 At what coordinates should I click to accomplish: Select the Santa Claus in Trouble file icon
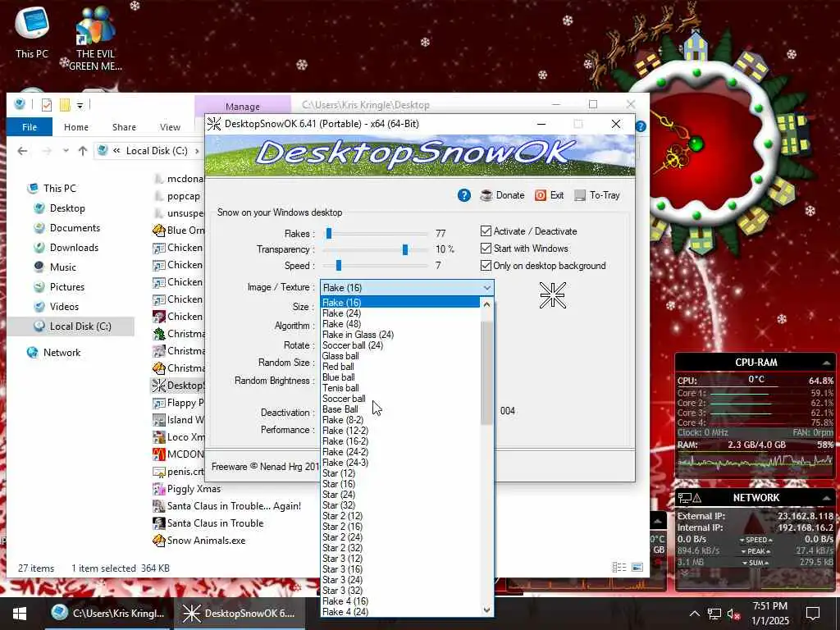click(x=158, y=523)
